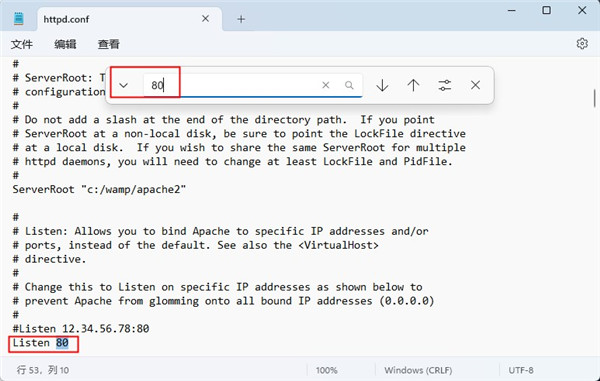Open Notepad settings gear
The image size is (600, 381).
[582, 44]
